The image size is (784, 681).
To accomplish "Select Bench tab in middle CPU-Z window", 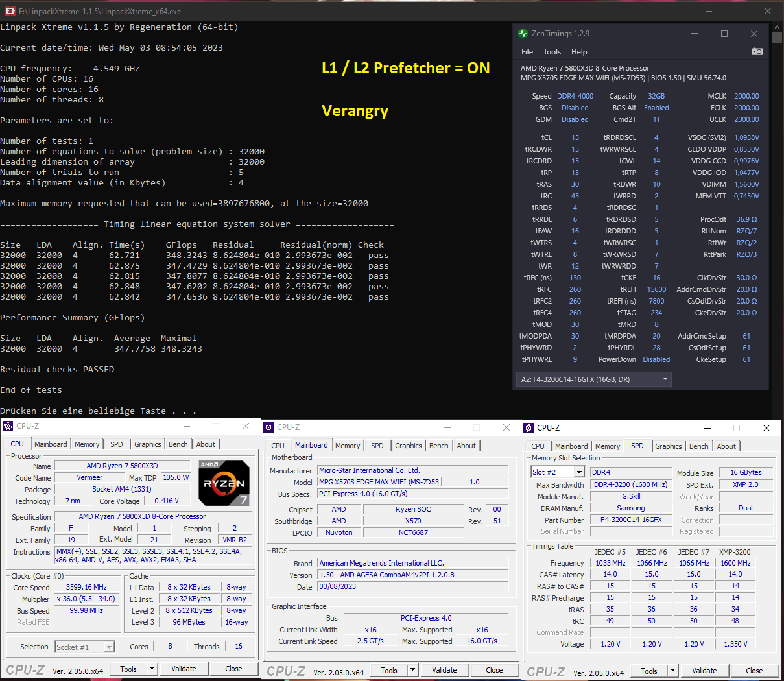I will [439, 446].
